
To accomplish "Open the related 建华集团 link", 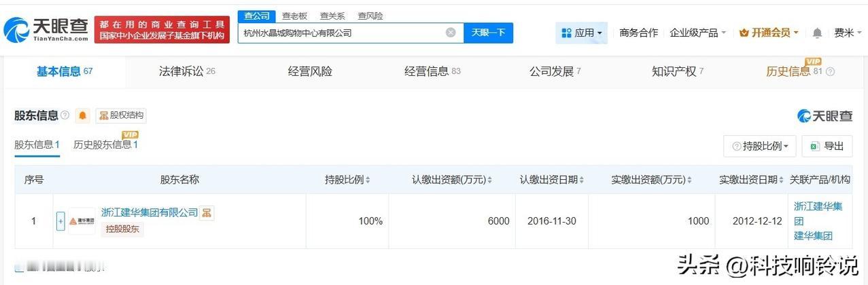I will (813, 235).
